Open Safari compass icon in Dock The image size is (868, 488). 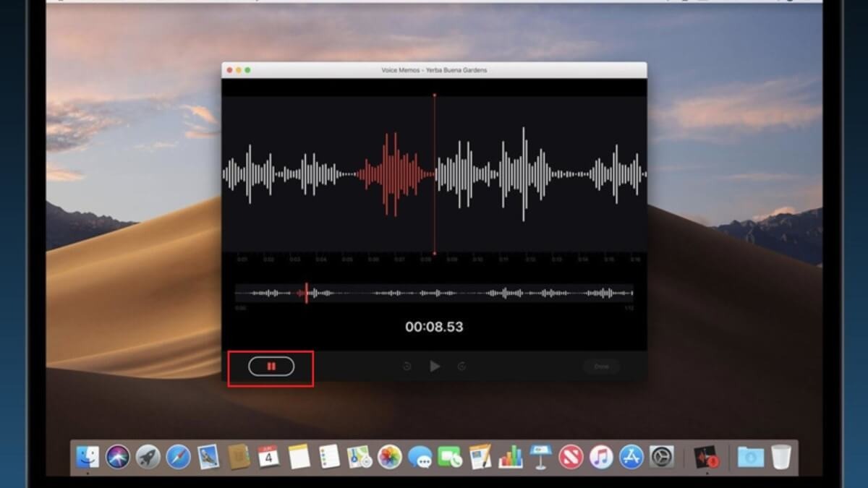(x=178, y=456)
